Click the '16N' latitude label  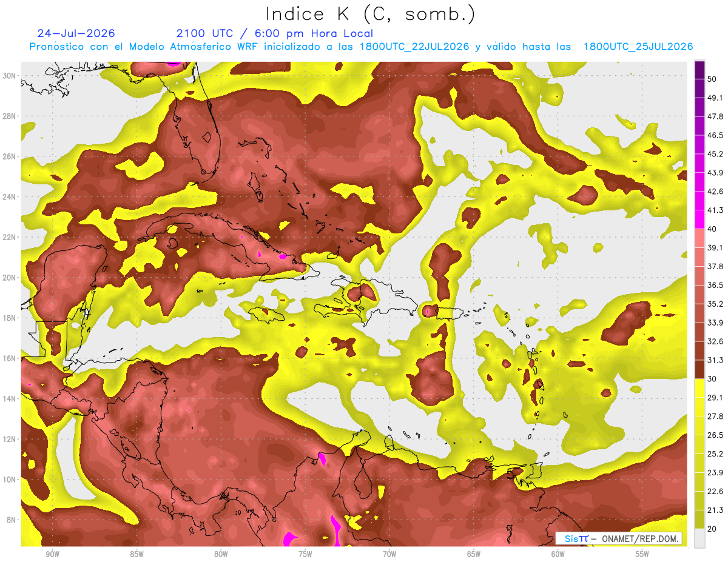10,358
